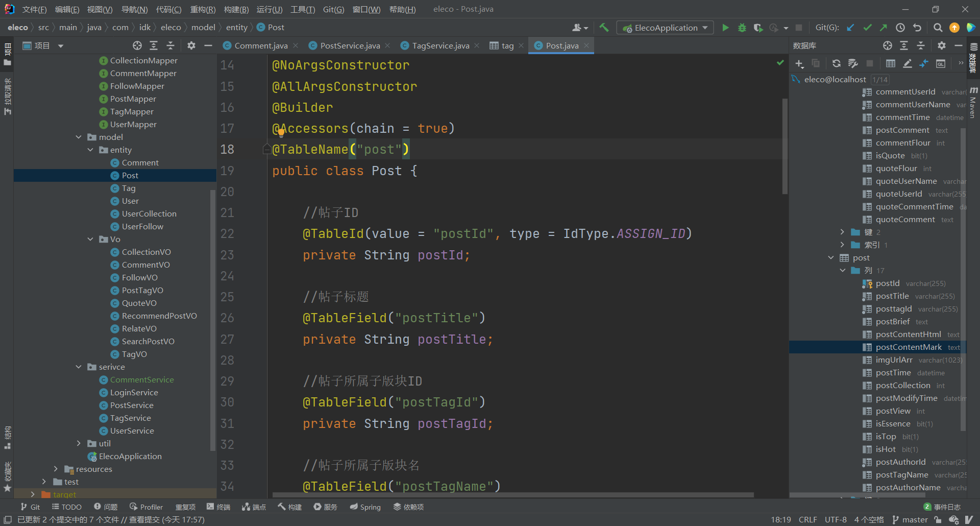Select the UserCollection class in the project tree
This screenshot has width=980, height=526.
149,213
